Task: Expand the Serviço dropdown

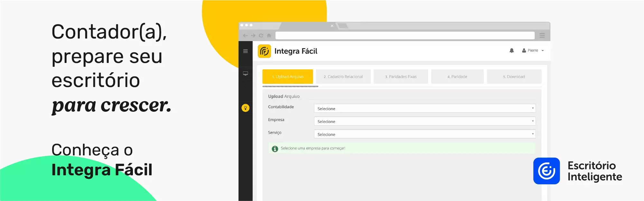Action: pos(425,134)
